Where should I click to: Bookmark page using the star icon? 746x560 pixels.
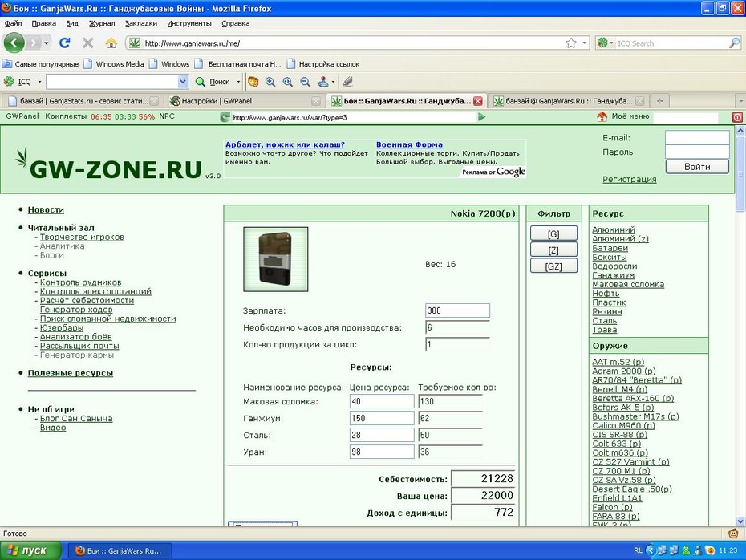(571, 43)
